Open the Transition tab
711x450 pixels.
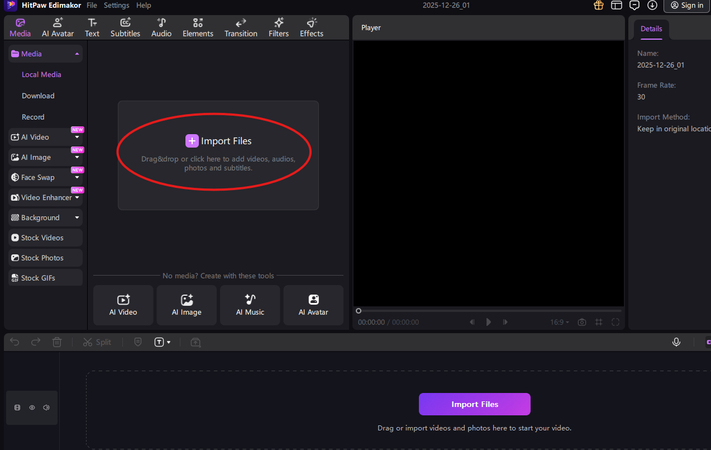[x=241, y=28]
